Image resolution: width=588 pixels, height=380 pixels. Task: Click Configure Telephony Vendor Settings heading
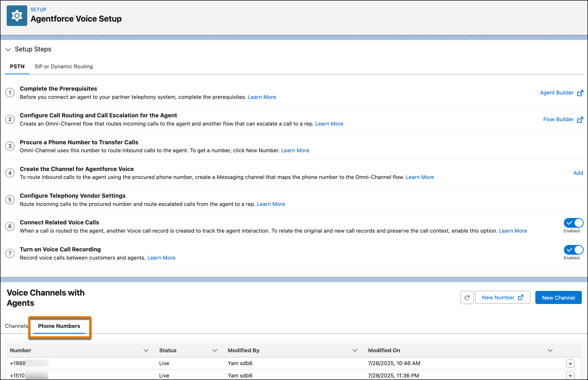coord(73,196)
